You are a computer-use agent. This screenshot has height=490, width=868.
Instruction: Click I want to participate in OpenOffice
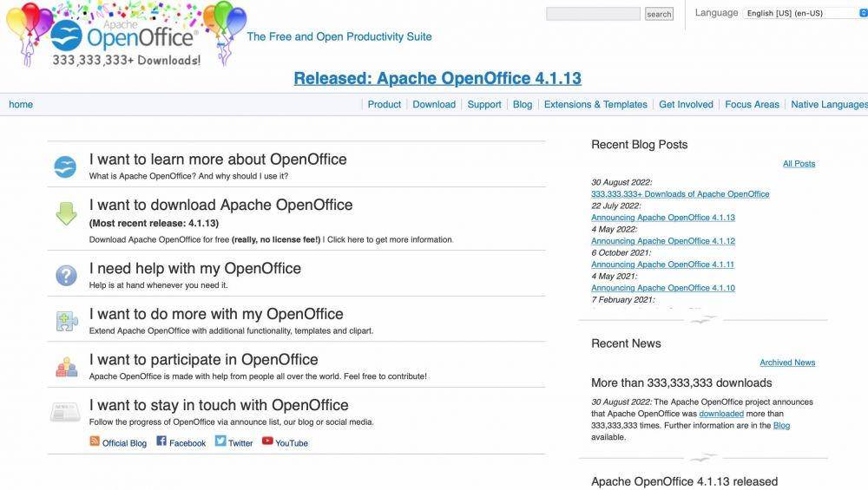tap(204, 360)
